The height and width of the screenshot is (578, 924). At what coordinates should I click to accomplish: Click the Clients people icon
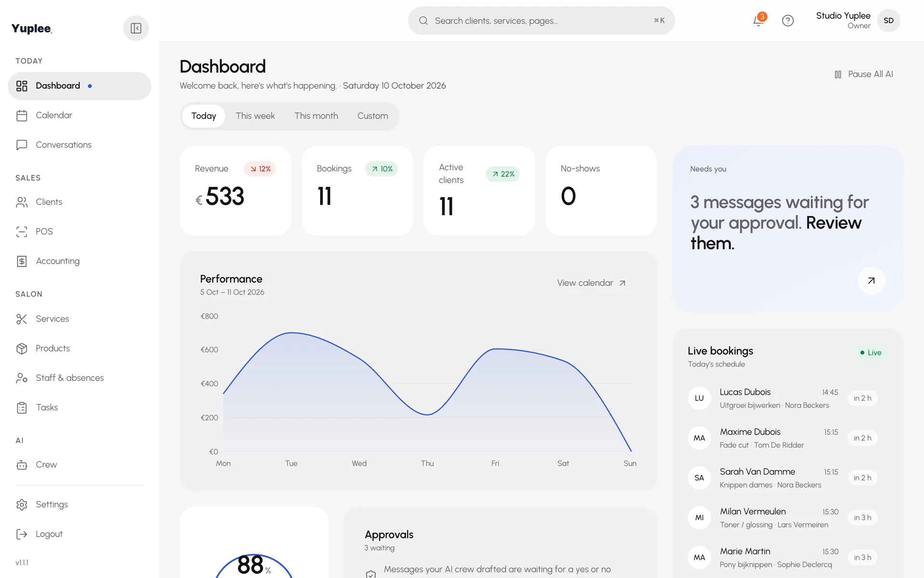(x=22, y=202)
